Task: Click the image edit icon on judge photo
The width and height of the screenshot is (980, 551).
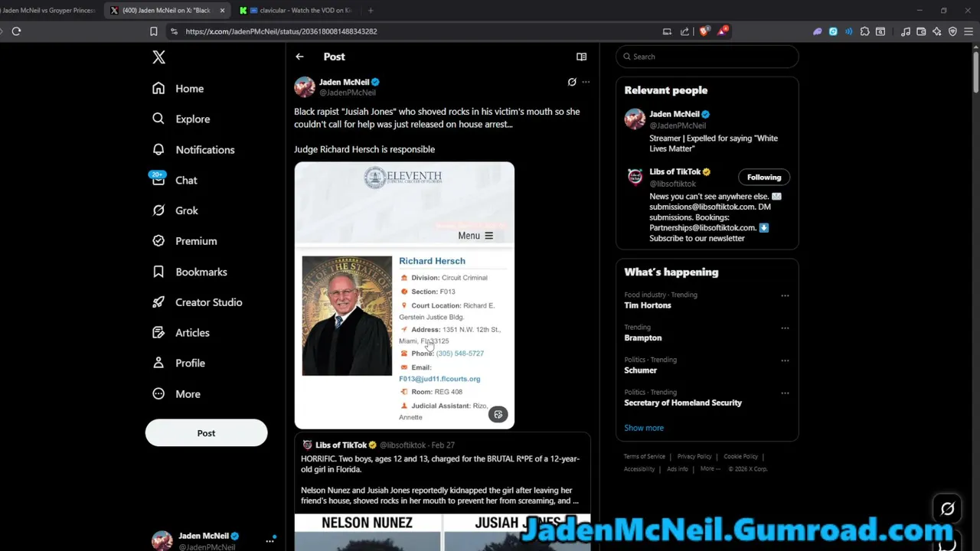Action: [x=498, y=414]
